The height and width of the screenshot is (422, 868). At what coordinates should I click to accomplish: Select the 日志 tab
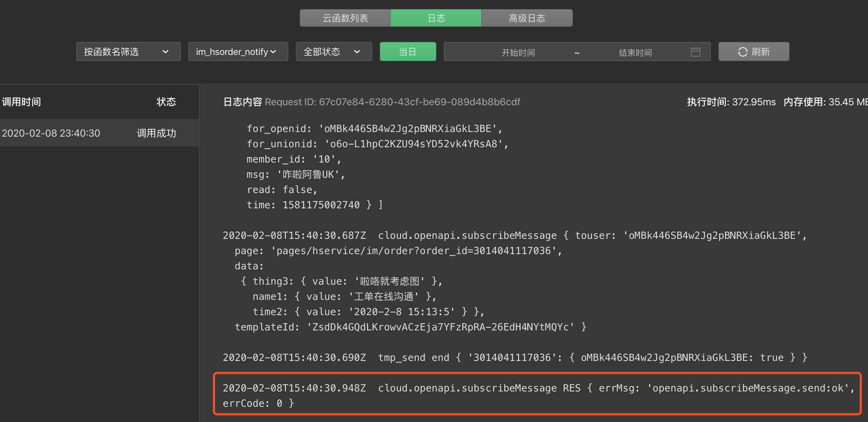(x=436, y=18)
